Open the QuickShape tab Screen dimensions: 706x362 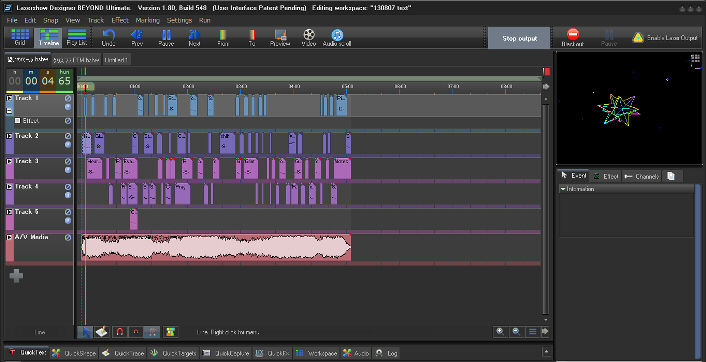point(73,353)
